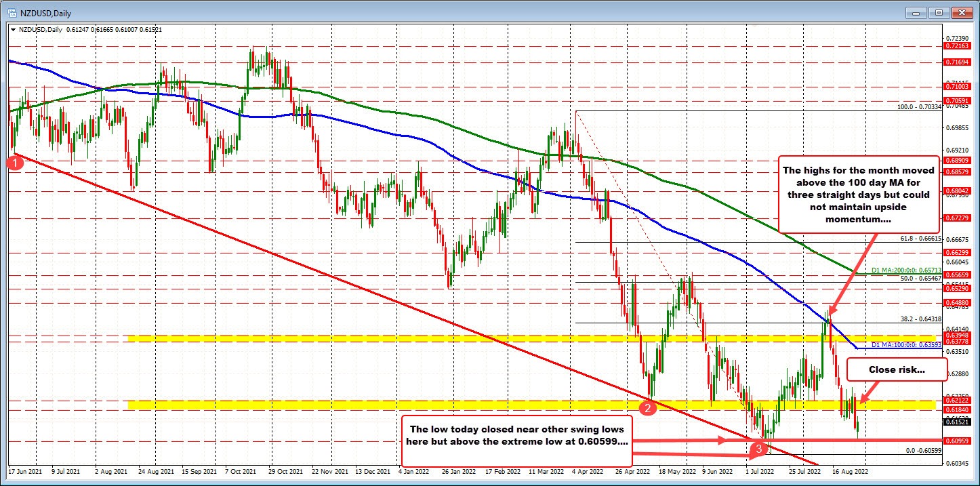
Task: Click the 0.72390 price scale value
Action: (956, 38)
